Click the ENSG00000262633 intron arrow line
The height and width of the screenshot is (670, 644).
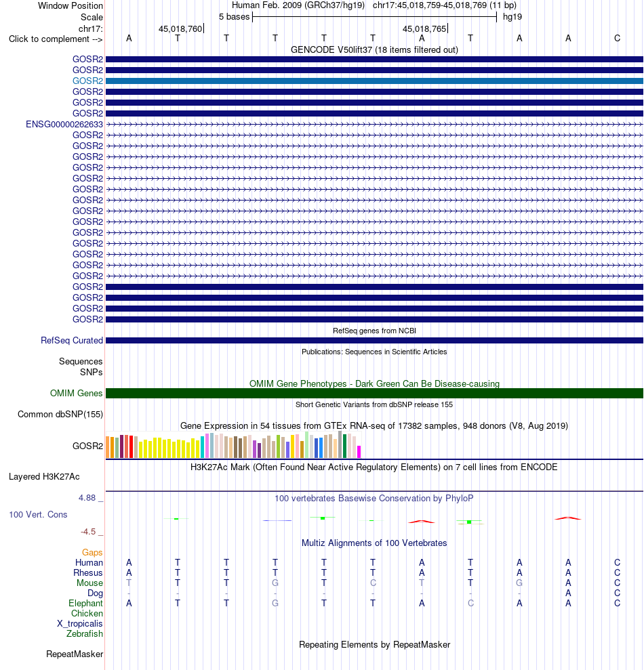(374, 125)
